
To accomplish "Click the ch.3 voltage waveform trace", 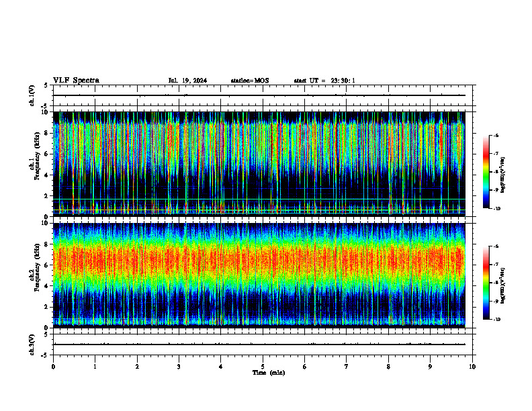I will [x=259, y=345].
